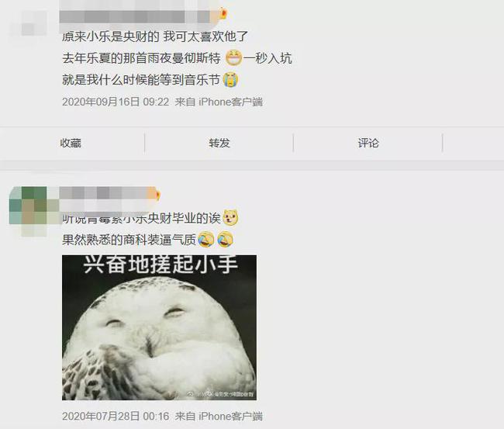This screenshot has height=429, width=504.
Task: Click the second poster's blurred username
Action: pos(107,193)
